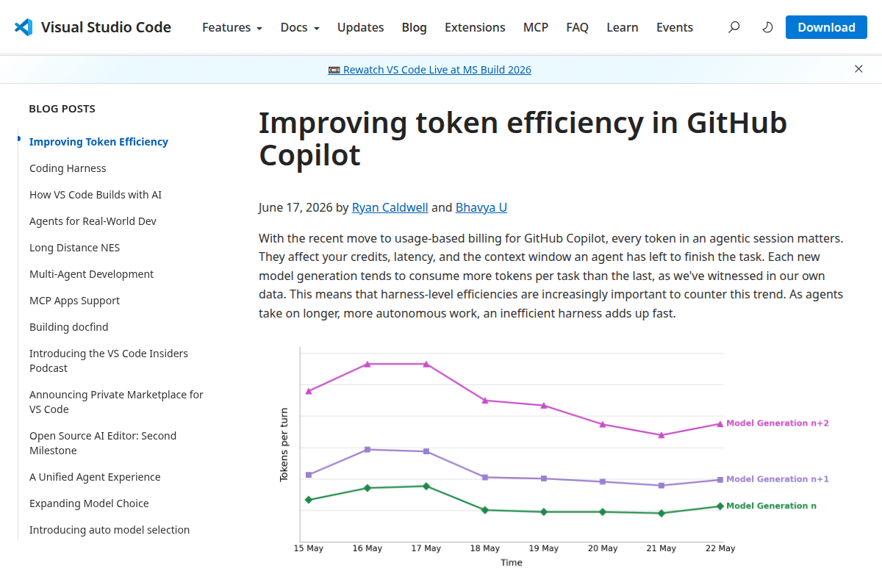882x588 pixels.
Task: Open Open Source AI Editor post
Action: (x=103, y=443)
